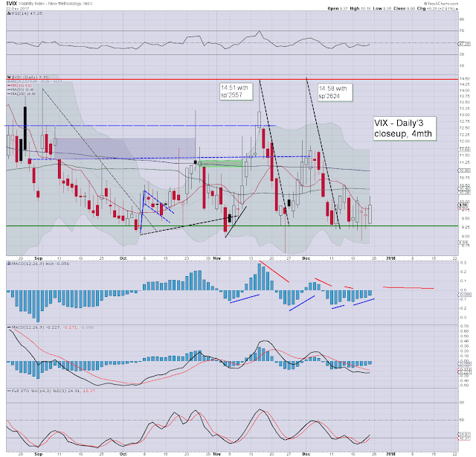Click the 47.25 RSI value tag on right axis
Image resolution: width=476 pixels, height=457 pixels.
point(464,44)
